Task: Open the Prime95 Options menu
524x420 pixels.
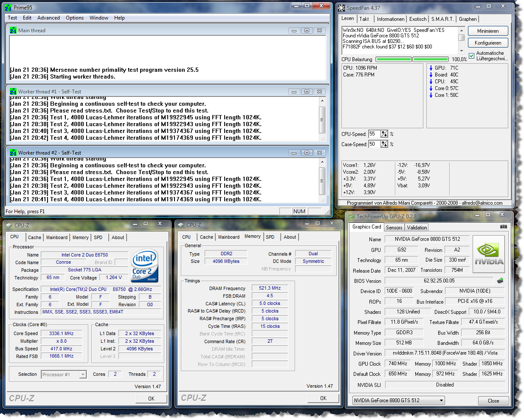Action: (75, 18)
